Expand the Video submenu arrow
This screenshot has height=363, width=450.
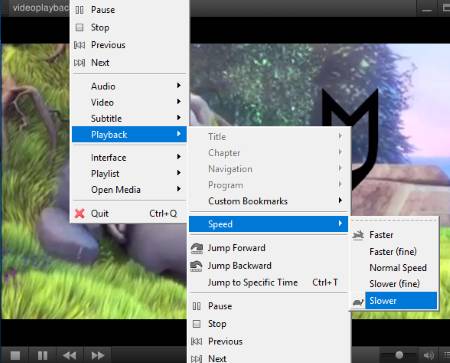(x=179, y=101)
